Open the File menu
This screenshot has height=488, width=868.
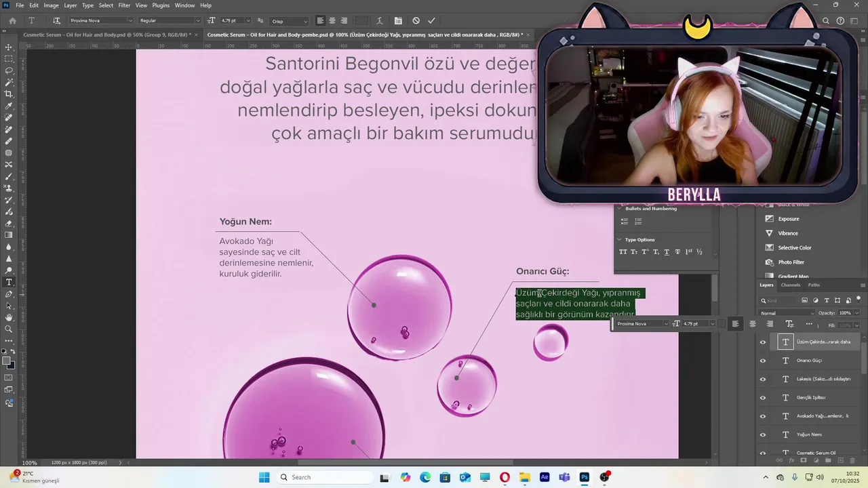click(x=20, y=5)
